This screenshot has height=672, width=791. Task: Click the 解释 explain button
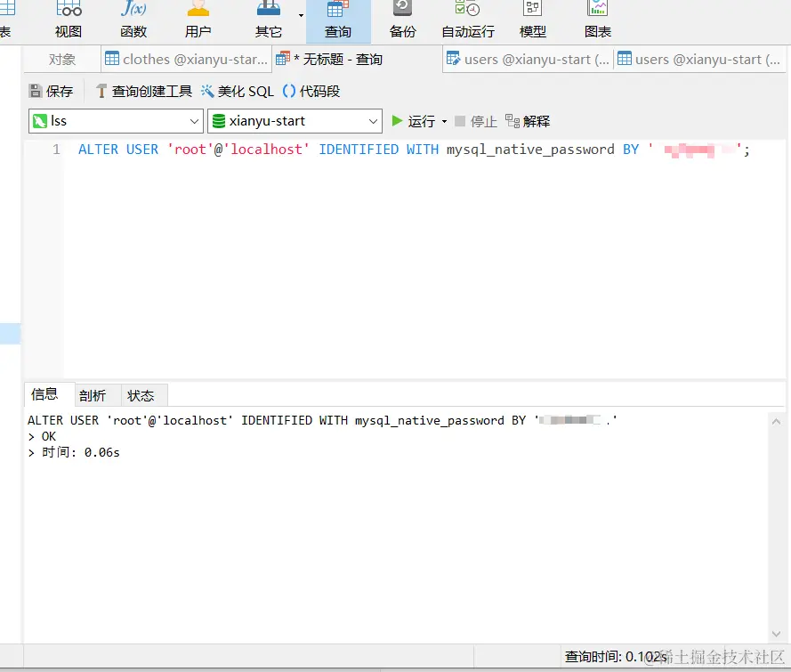528,121
